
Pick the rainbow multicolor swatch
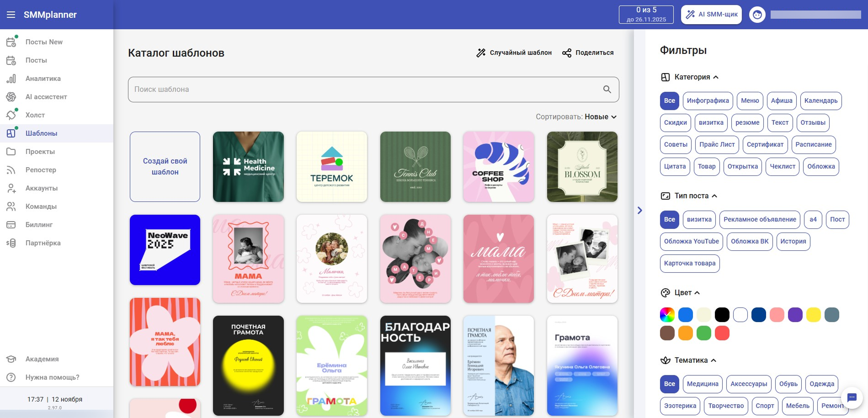click(667, 315)
